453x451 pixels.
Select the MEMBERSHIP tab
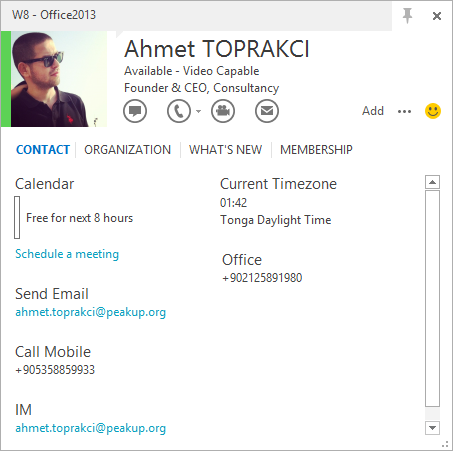click(x=316, y=150)
